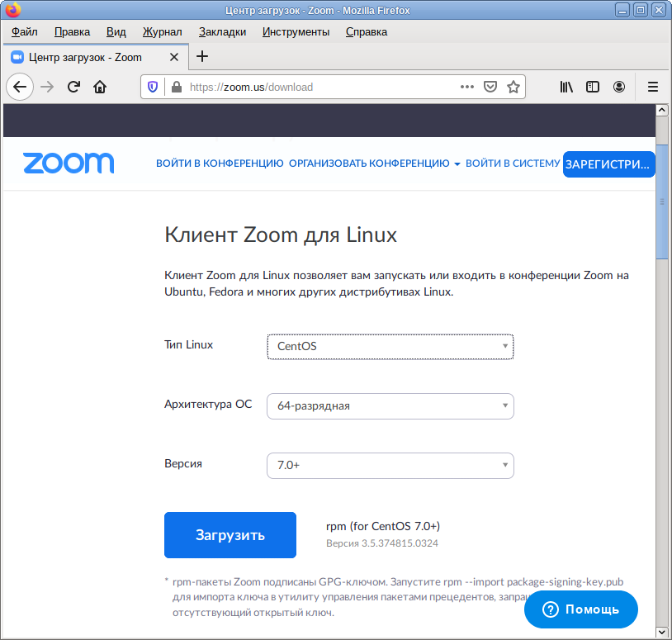The width and height of the screenshot is (672, 640).
Task: Toggle the sidebar view
Action: [x=592, y=87]
